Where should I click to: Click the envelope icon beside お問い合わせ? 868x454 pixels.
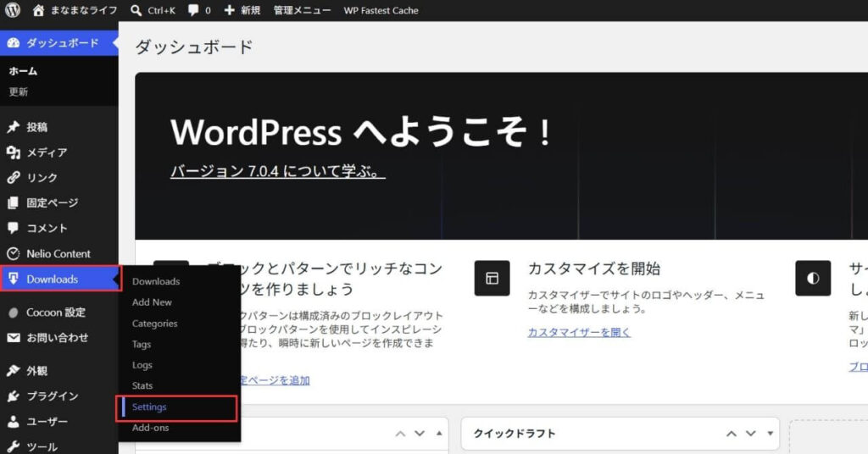click(x=14, y=337)
